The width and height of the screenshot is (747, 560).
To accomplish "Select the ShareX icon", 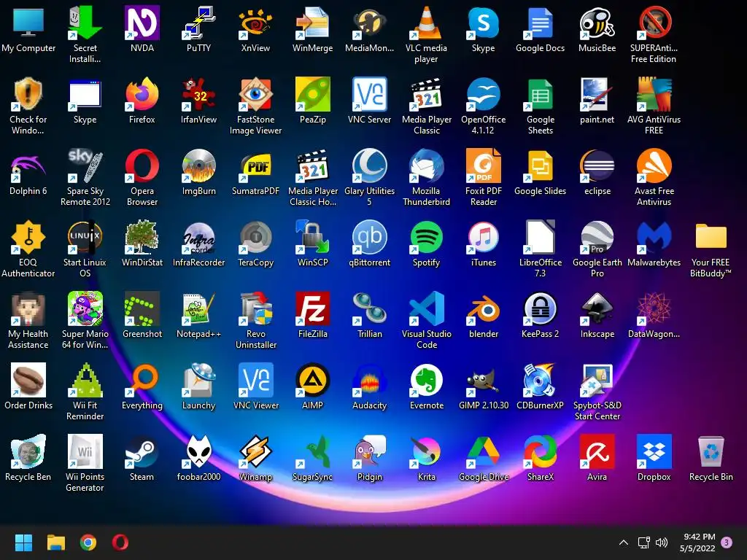I will 541,451.
